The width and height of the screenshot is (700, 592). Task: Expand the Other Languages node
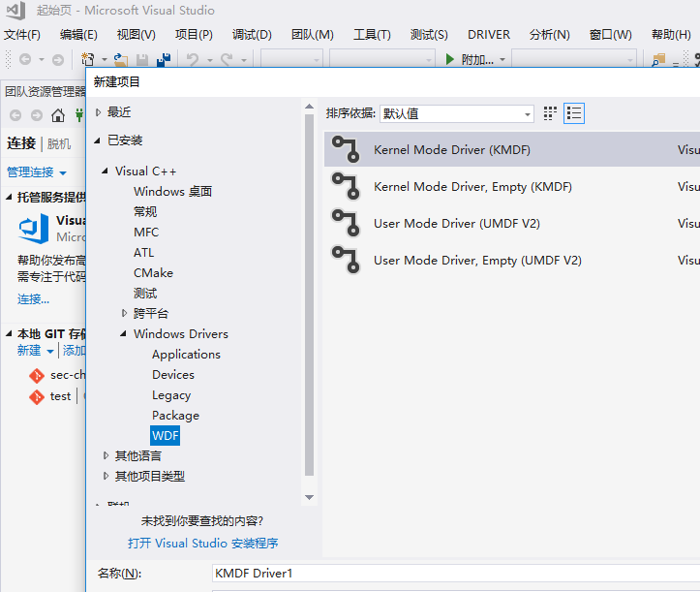(106, 455)
